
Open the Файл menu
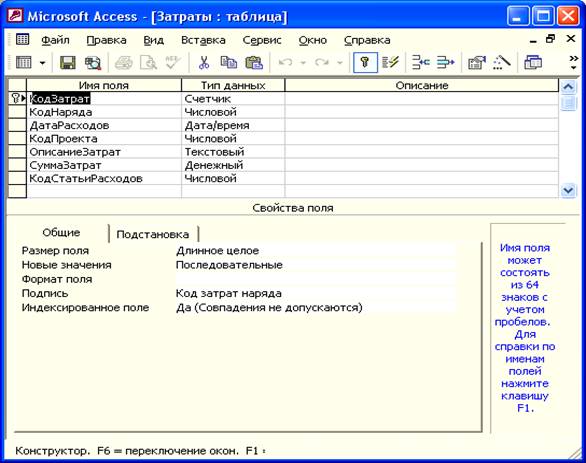55,40
